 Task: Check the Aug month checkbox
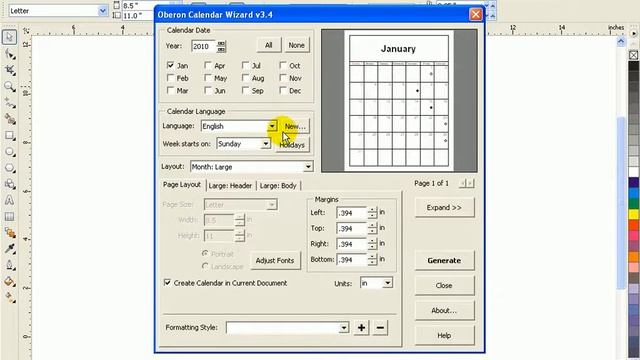(x=245, y=78)
